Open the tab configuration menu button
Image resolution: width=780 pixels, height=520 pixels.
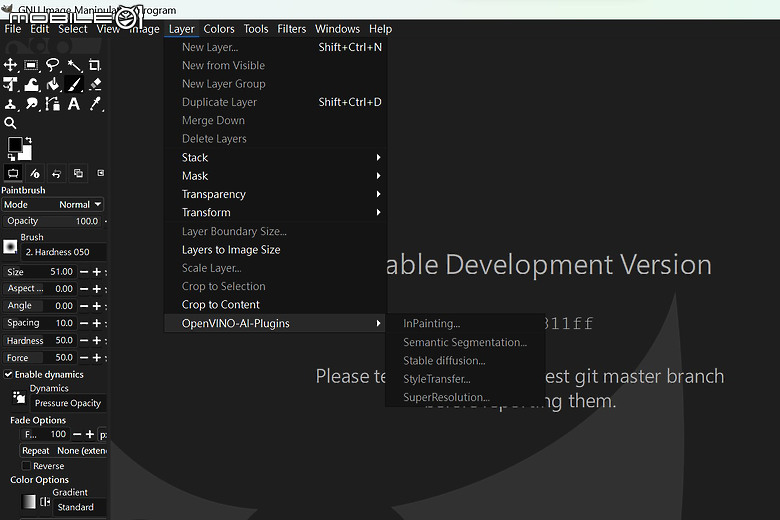[x=100, y=173]
